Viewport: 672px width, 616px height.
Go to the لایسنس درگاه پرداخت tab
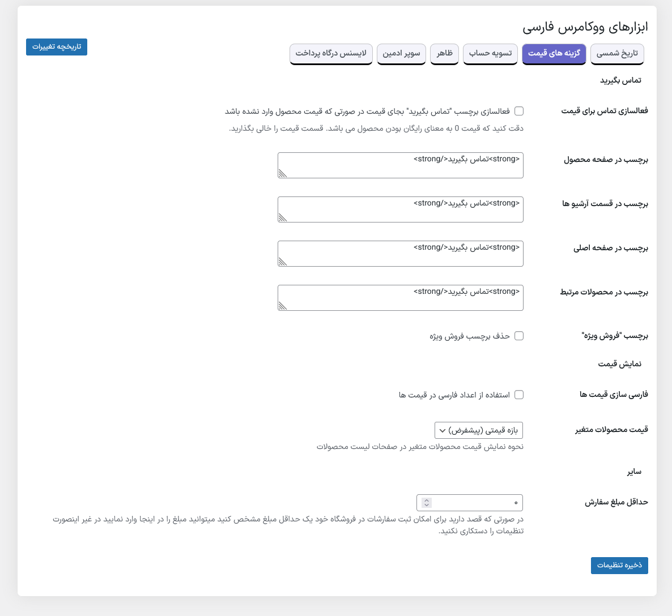331,54
